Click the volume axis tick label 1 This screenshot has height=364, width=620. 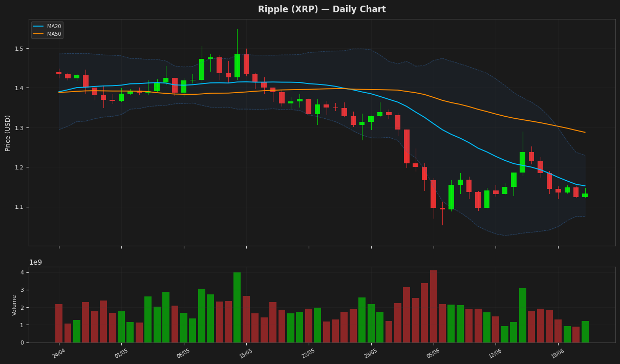click(x=23, y=325)
